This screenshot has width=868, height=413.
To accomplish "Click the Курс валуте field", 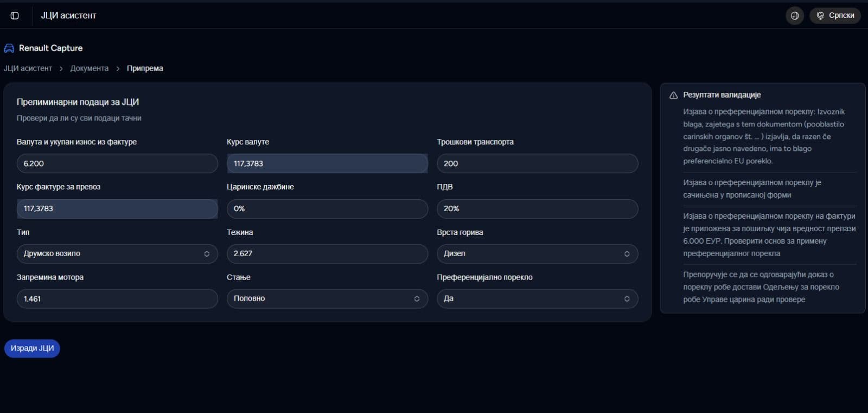I will (x=327, y=163).
